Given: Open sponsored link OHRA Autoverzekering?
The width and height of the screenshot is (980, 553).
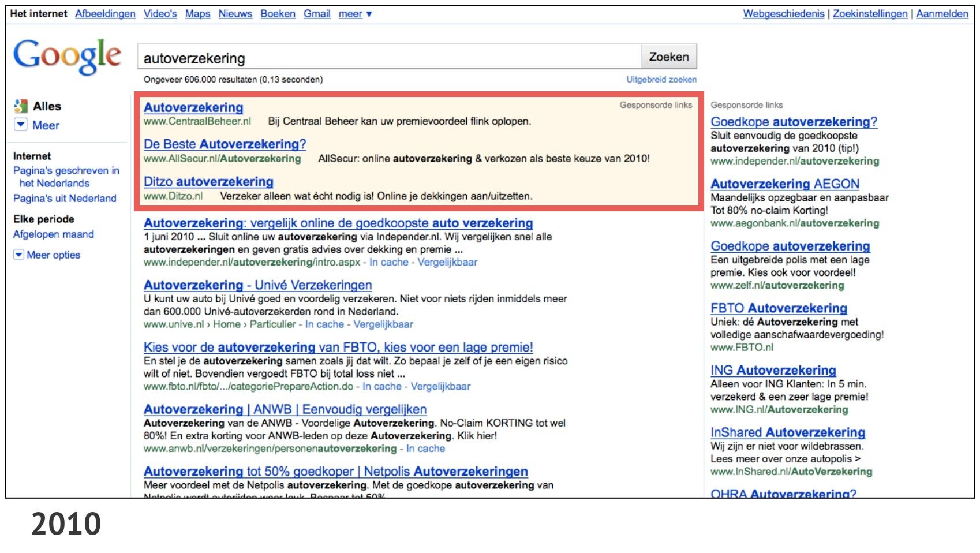Looking at the screenshot, I should (783, 494).
